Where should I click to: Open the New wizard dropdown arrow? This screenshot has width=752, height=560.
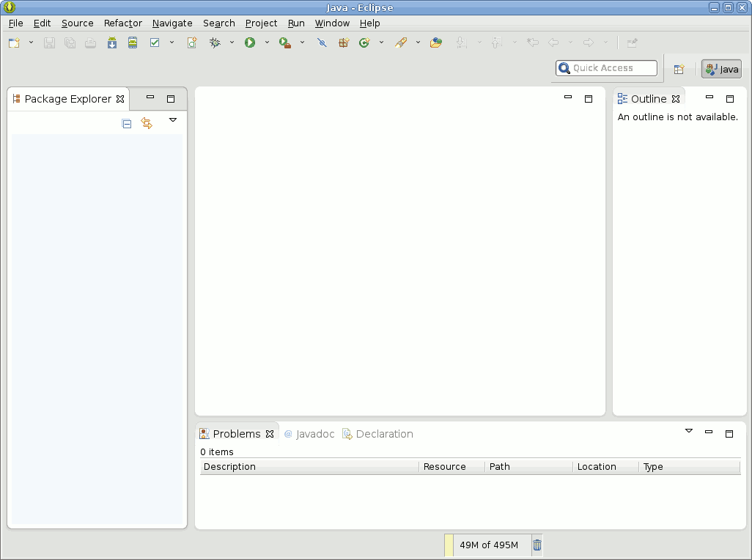pyautogui.click(x=32, y=43)
